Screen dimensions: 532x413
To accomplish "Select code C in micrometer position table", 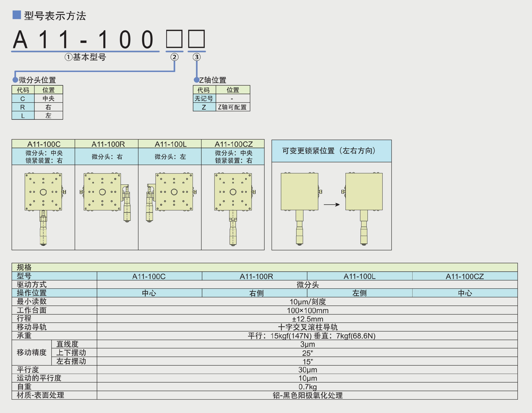I will (23, 99).
